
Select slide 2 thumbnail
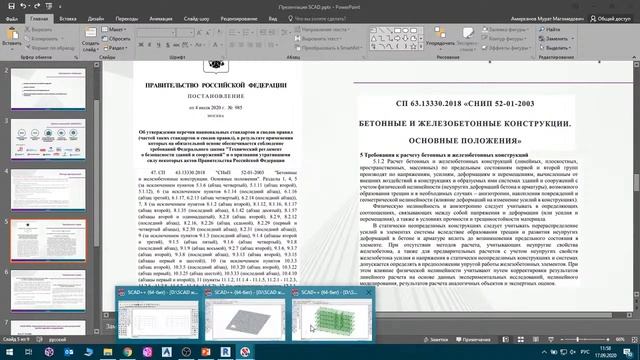[48, 89]
